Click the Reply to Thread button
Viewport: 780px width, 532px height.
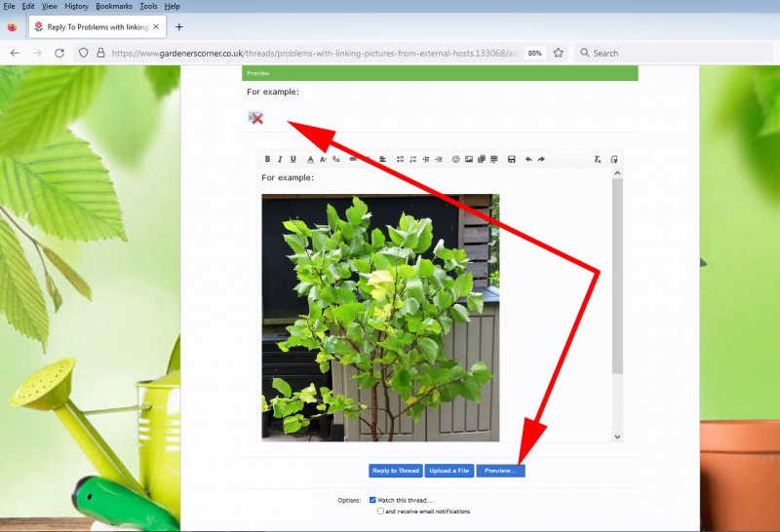tap(395, 471)
